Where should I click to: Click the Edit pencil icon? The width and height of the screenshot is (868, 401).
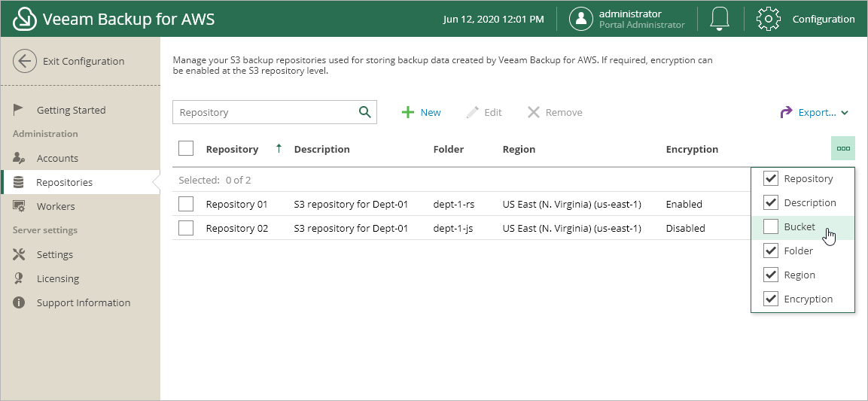point(472,112)
